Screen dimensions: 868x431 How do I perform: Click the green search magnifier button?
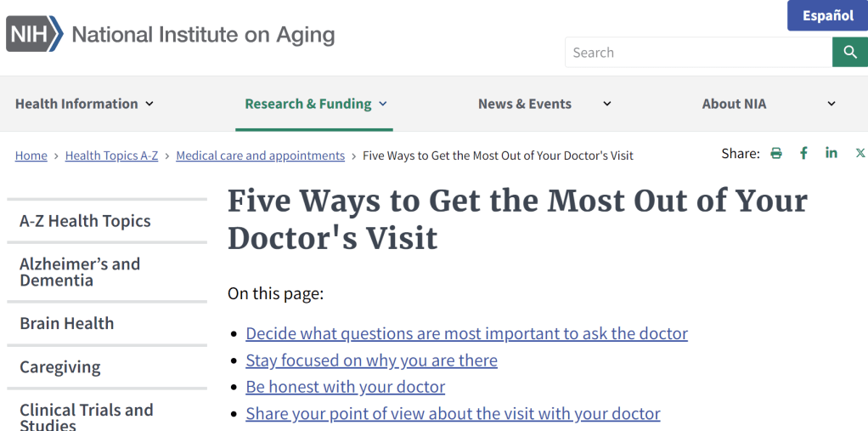pyautogui.click(x=849, y=53)
